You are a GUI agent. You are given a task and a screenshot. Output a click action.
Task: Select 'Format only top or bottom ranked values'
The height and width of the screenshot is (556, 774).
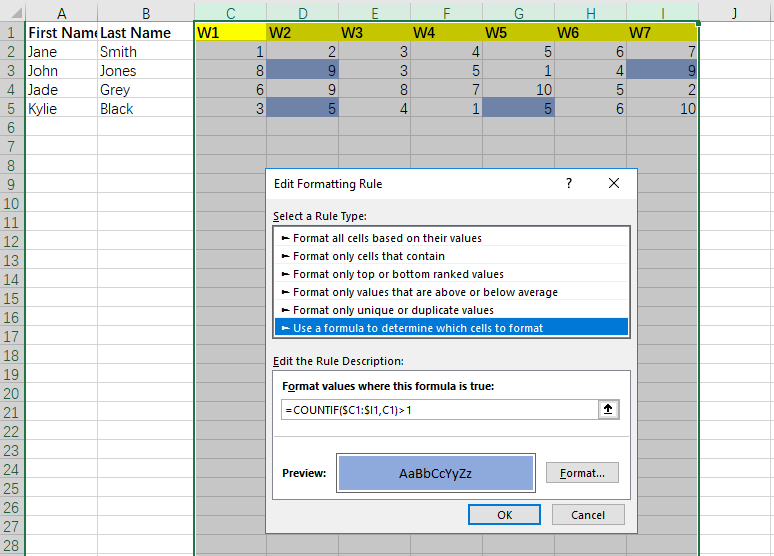click(451, 274)
